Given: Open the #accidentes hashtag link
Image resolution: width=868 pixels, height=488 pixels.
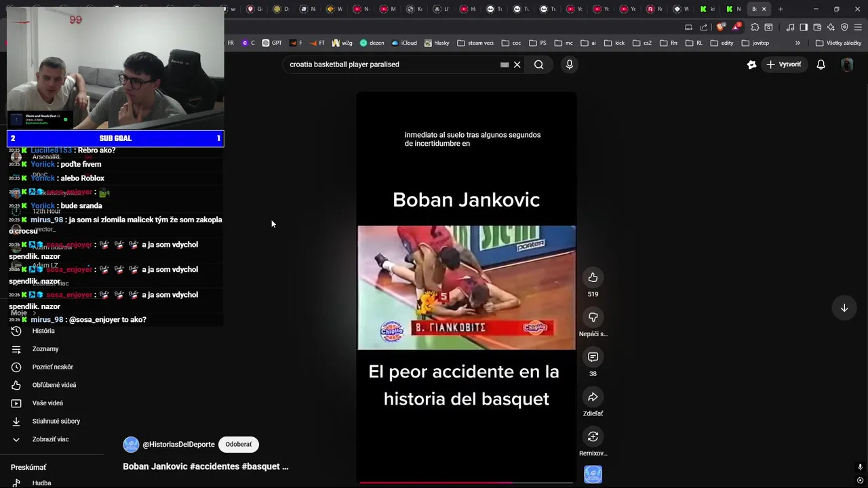Looking at the screenshot, I should click(x=214, y=466).
